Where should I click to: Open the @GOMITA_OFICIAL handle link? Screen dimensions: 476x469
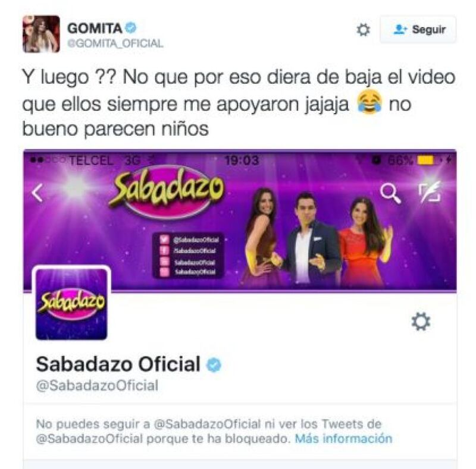[115, 43]
